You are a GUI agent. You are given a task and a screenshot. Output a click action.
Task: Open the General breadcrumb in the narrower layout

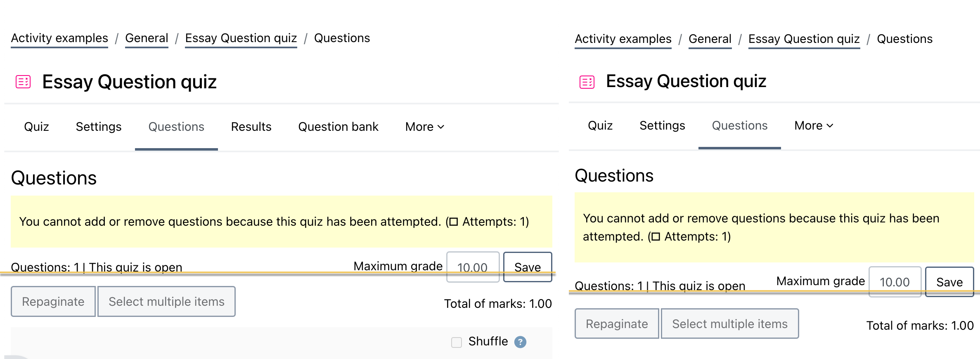pos(710,39)
